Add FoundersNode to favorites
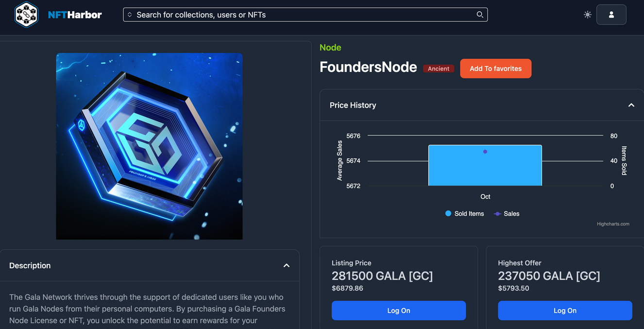The image size is (644, 329). point(495,69)
